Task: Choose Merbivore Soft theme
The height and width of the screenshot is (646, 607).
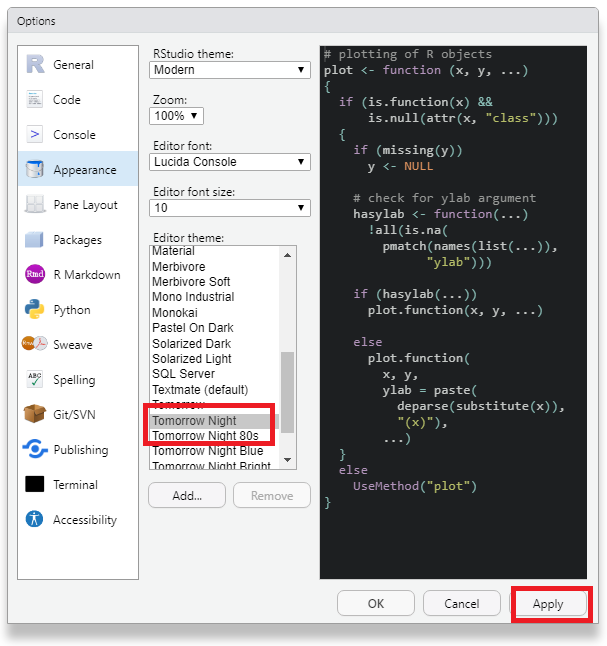Action: [214, 282]
